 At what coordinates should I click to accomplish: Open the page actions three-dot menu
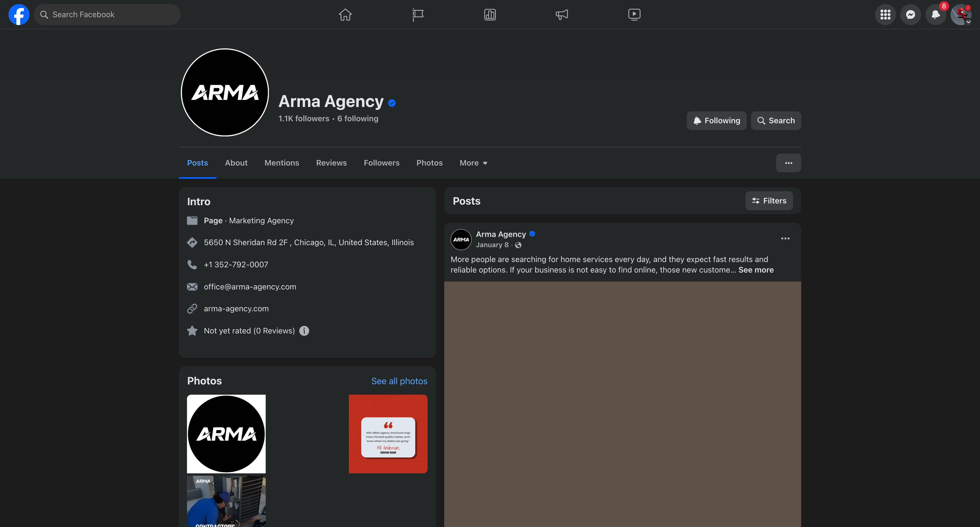(x=788, y=163)
